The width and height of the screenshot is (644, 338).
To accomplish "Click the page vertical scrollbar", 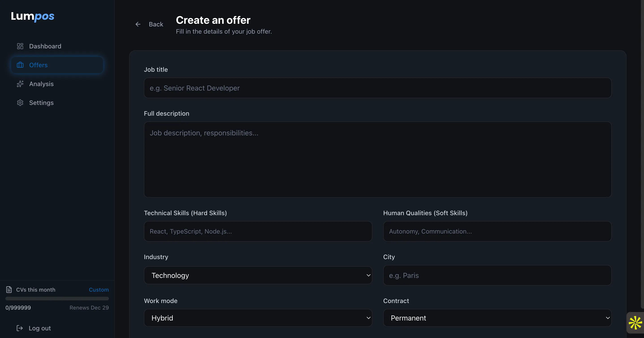I will tap(642, 154).
